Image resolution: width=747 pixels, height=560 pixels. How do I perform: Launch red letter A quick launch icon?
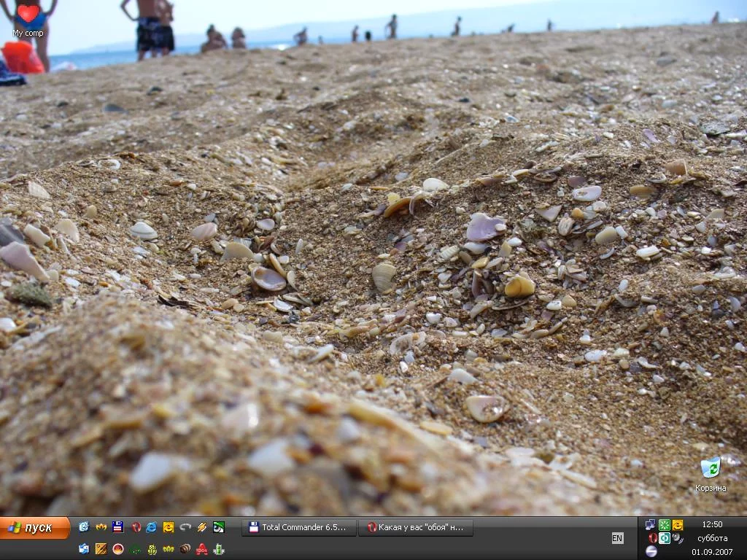pos(201,550)
